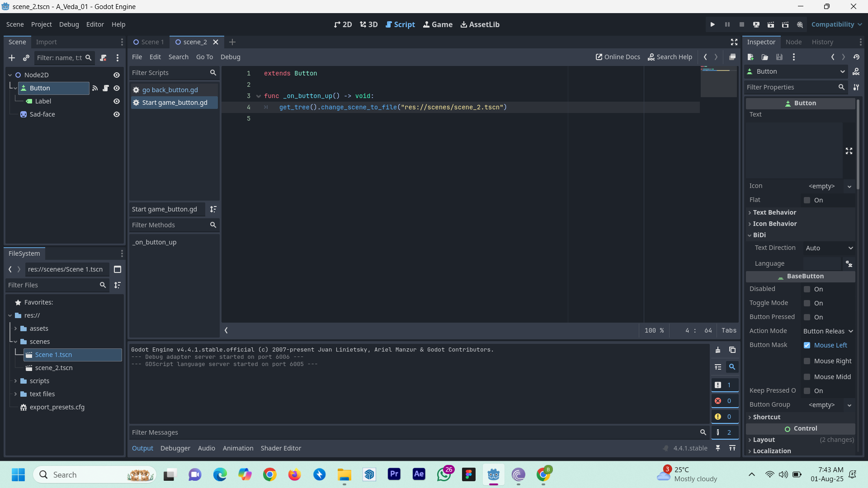
Task: Add a new child node plus icon
Action: (12, 58)
